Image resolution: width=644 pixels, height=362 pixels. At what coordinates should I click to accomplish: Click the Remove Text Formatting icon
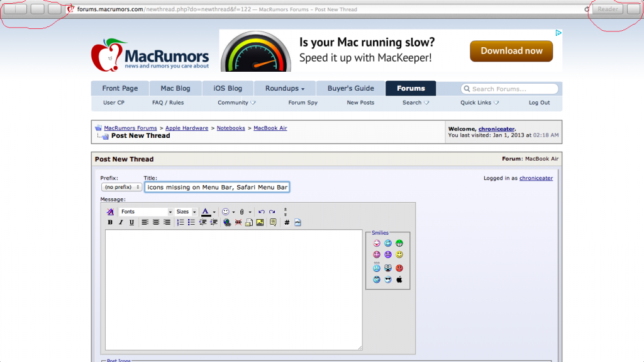tap(110, 212)
